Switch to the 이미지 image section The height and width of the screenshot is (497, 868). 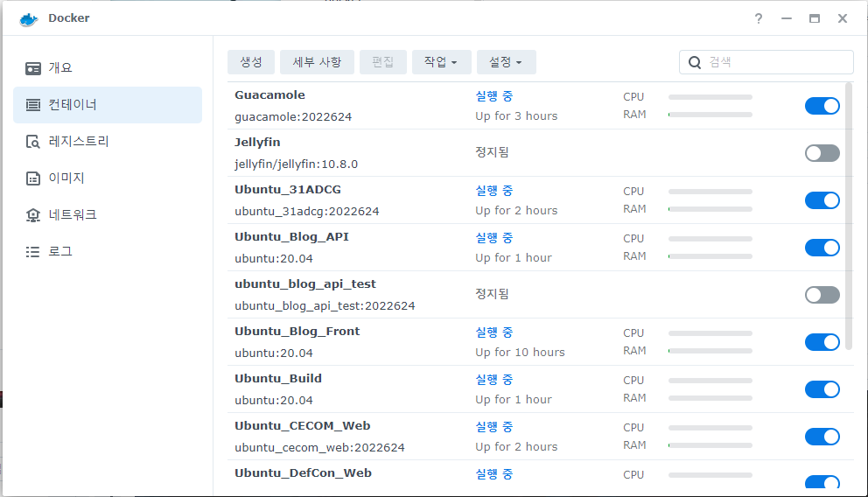click(108, 178)
